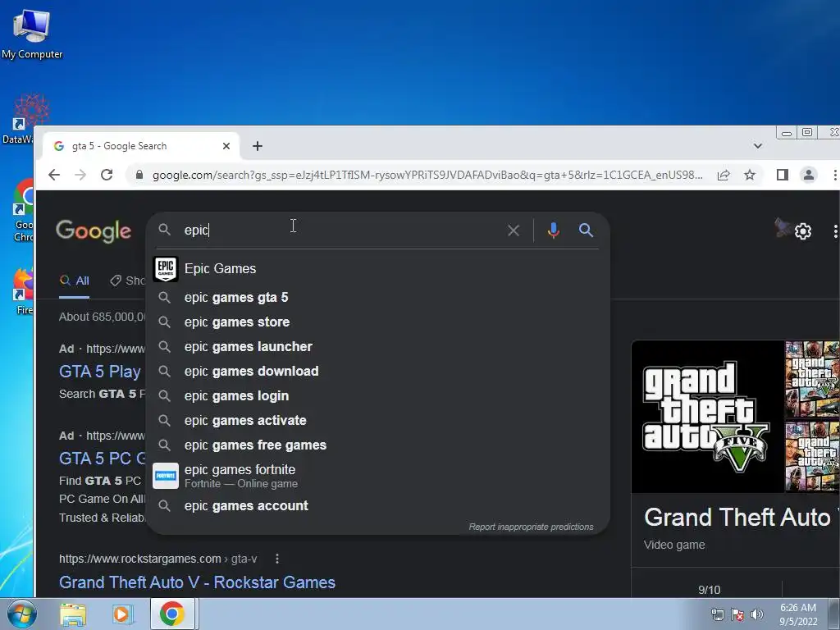Clear the search box text
The height and width of the screenshot is (630, 840).
(x=514, y=231)
